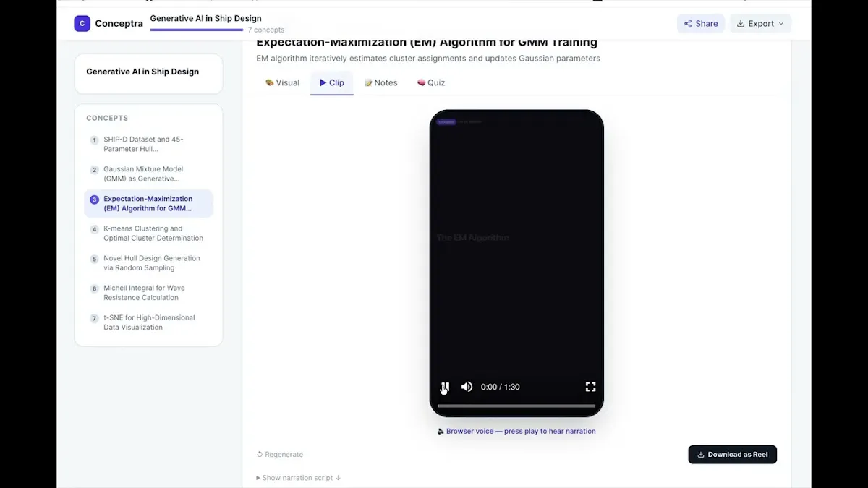Select t-SNE Visualization concept
Viewport: 868px width, 488px height.
[x=148, y=322]
